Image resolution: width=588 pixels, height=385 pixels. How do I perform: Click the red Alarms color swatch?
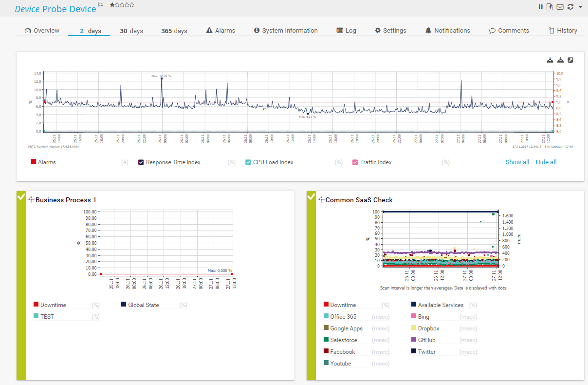pos(34,162)
